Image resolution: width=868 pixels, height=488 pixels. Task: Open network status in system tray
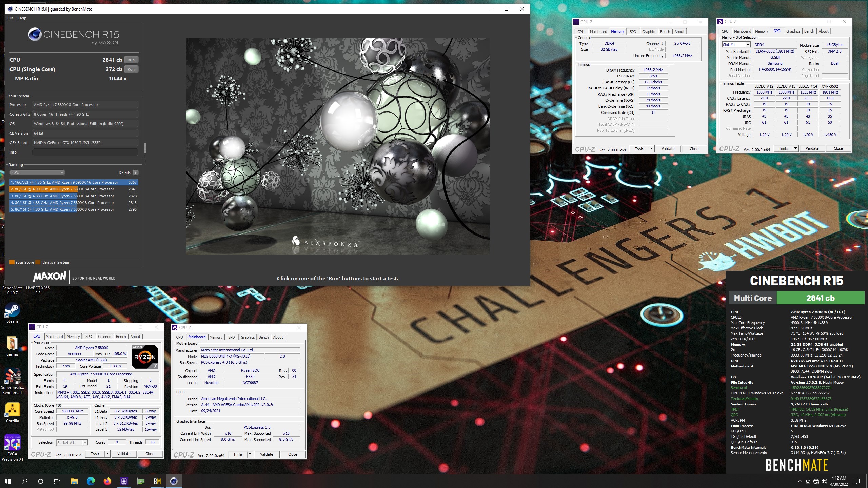pos(816,481)
